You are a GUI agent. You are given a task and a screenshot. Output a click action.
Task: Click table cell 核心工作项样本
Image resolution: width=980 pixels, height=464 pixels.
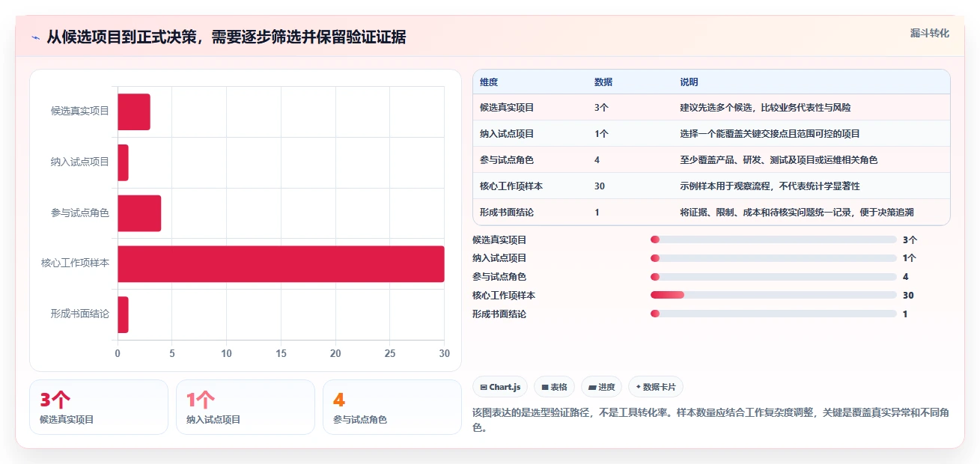click(511, 186)
